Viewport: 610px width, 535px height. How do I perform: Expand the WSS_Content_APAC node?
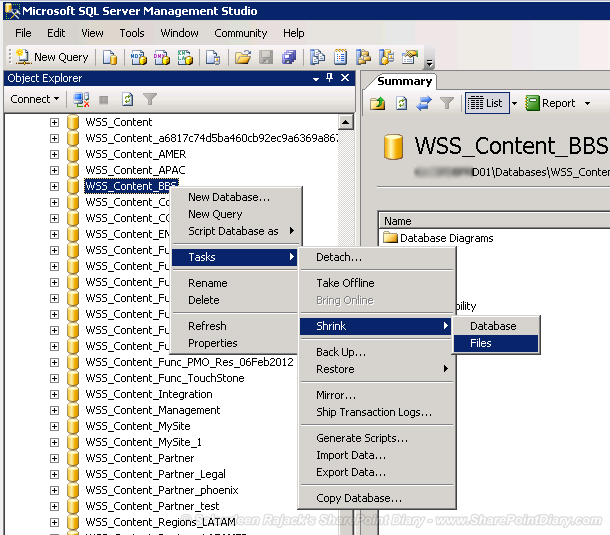tap(54, 170)
